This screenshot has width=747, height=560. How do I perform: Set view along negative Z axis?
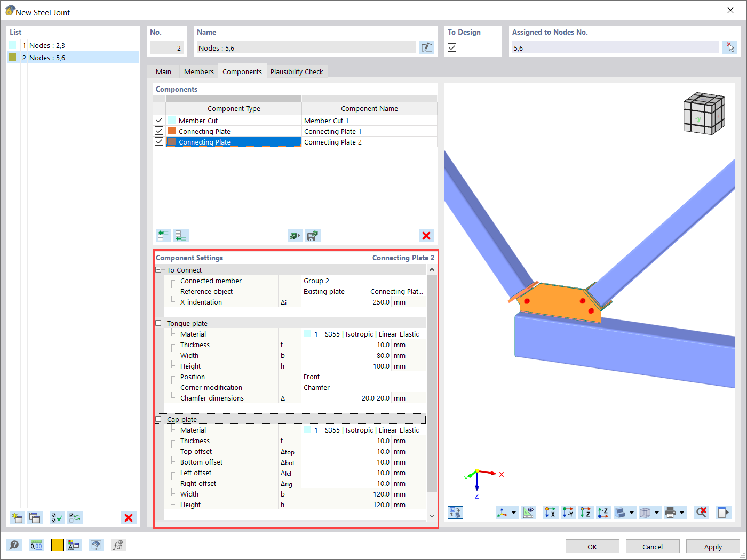click(x=603, y=513)
